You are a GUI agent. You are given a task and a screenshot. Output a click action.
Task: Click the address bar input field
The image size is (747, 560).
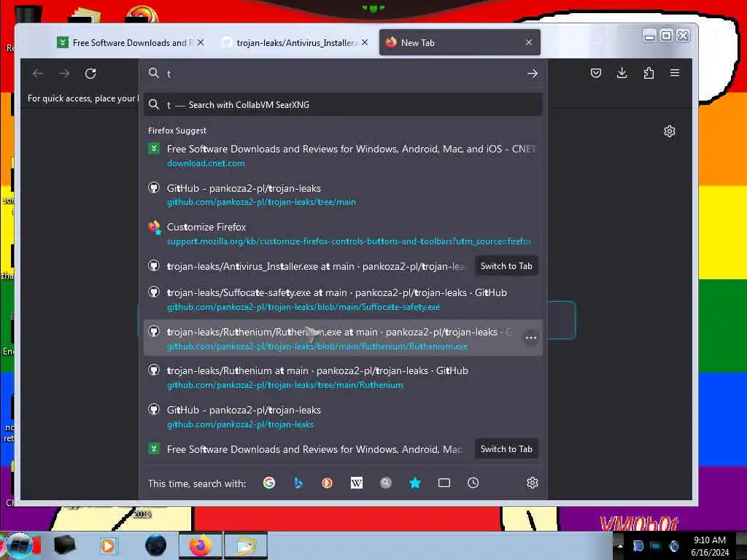coord(343,74)
